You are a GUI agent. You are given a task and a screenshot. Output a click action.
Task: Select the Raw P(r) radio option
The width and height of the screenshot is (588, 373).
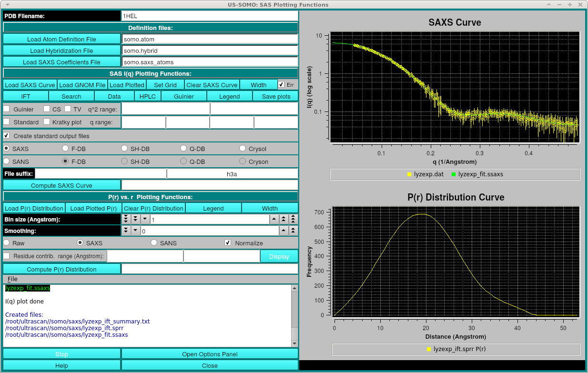(x=7, y=243)
